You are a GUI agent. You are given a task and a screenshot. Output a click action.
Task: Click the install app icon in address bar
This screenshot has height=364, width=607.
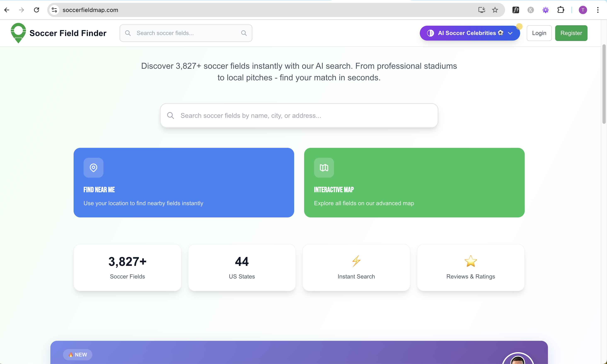click(482, 10)
